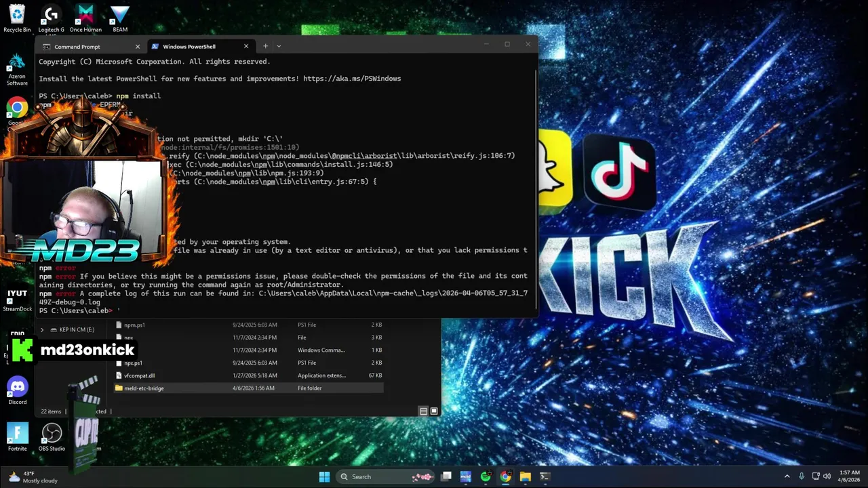Viewport: 868px width, 488px height.
Task: Open the Azeron Software desktop icon
Action: 17,70
